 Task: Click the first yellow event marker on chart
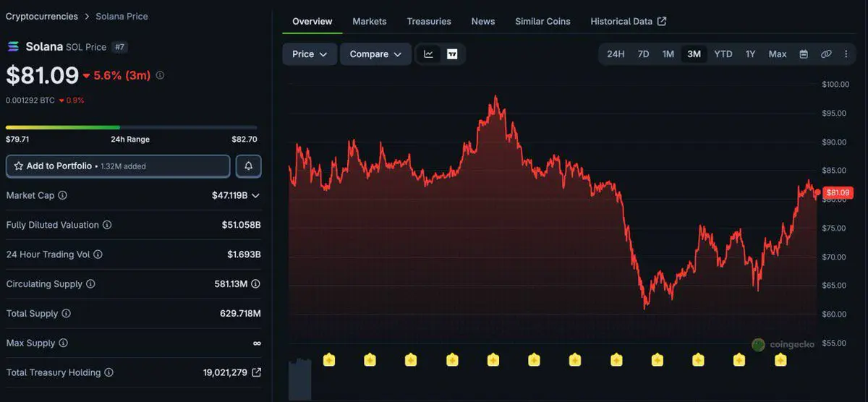[x=329, y=359]
